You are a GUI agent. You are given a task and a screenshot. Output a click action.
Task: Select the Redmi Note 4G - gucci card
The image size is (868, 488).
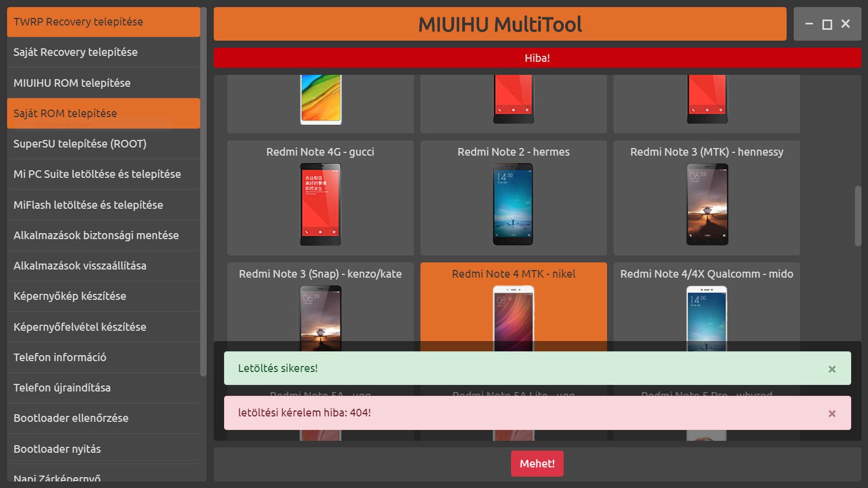coord(321,198)
